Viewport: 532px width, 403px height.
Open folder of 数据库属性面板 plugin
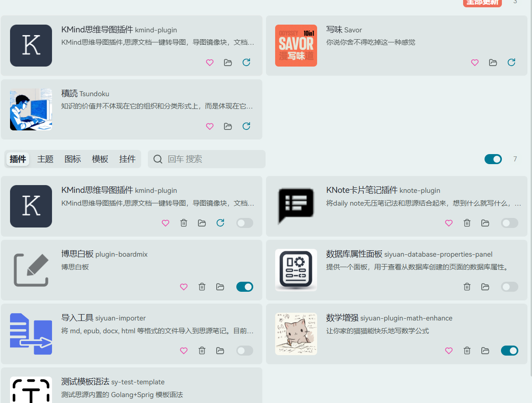[x=485, y=287]
